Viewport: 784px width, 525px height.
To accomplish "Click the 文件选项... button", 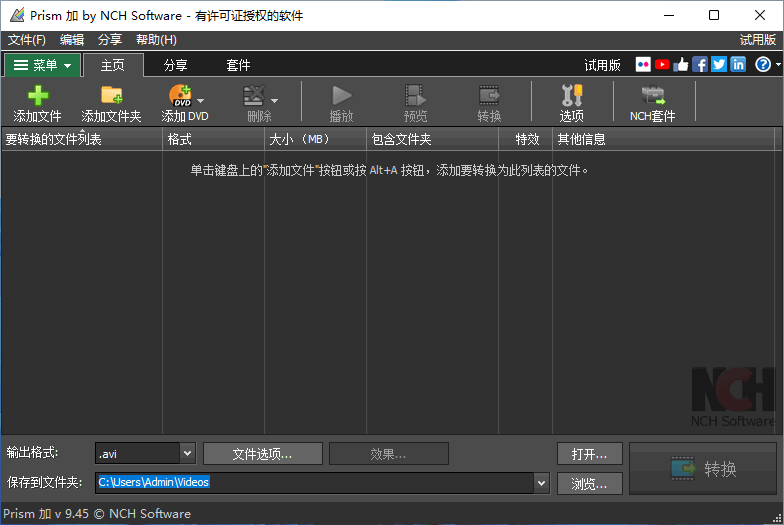I will (262, 454).
